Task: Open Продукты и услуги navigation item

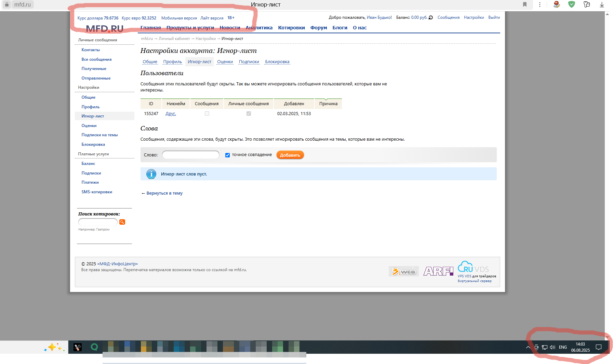Action: (190, 28)
